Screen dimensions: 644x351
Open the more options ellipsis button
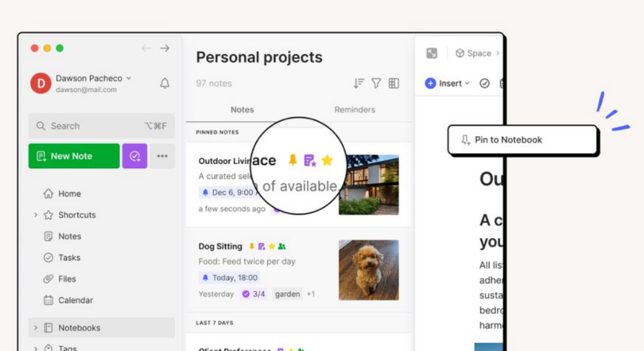click(x=162, y=156)
